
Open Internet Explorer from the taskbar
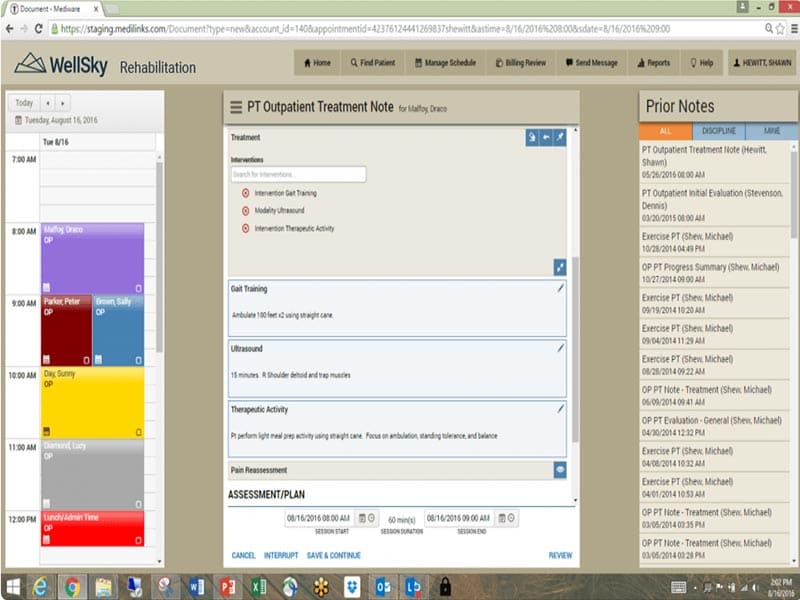[40, 587]
